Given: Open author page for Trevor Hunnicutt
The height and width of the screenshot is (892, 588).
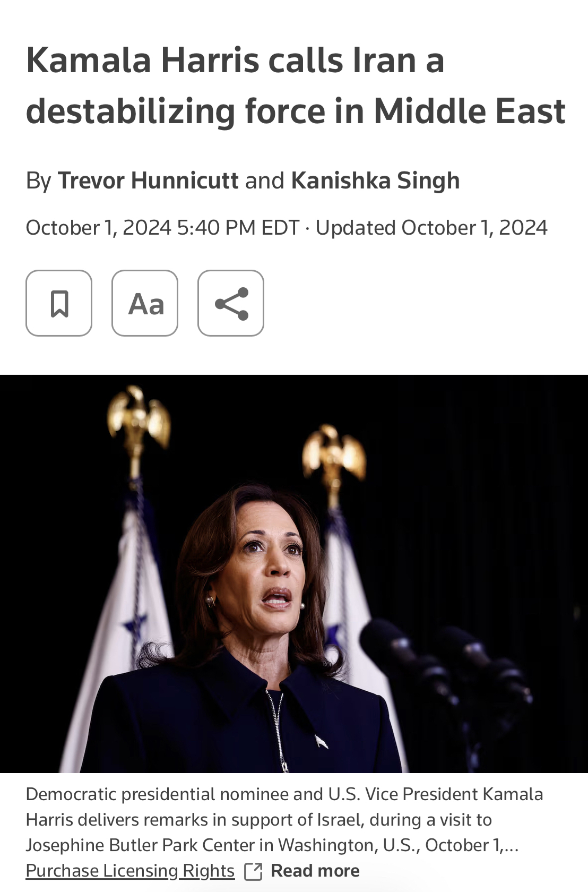Looking at the screenshot, I should tap(148, 181).
